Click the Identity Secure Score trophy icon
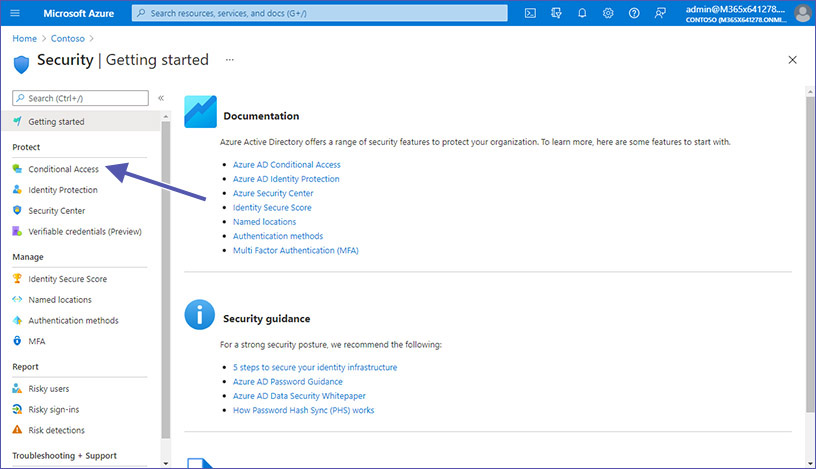816x469 pixels. click(x=17, y=278)
